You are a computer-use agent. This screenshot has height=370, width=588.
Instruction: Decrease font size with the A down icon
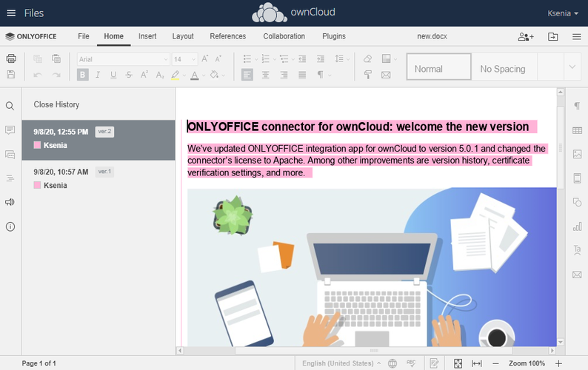tap(218, 59)
